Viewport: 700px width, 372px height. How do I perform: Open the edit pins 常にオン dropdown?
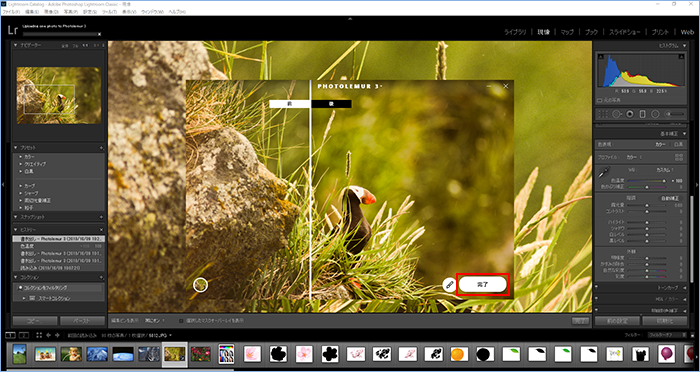pyautogui.click(x=155, y=320)
